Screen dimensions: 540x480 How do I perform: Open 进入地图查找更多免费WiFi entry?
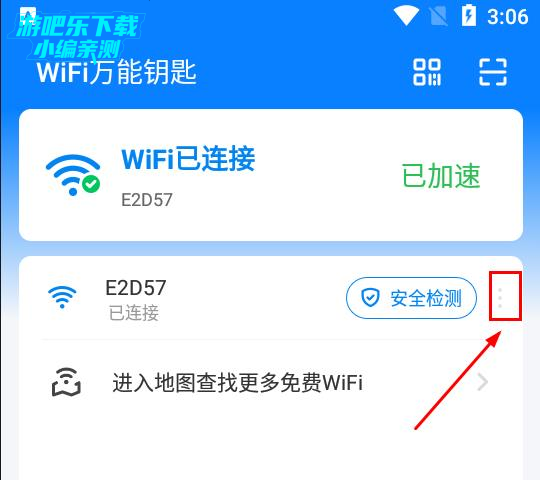(x=270, y=382)
